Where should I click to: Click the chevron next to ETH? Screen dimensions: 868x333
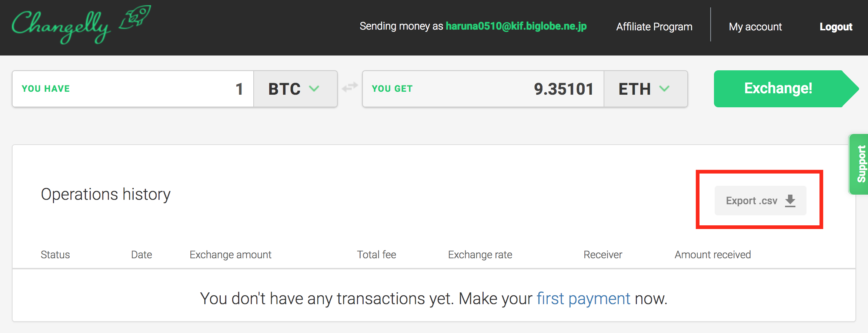point(664,89)
